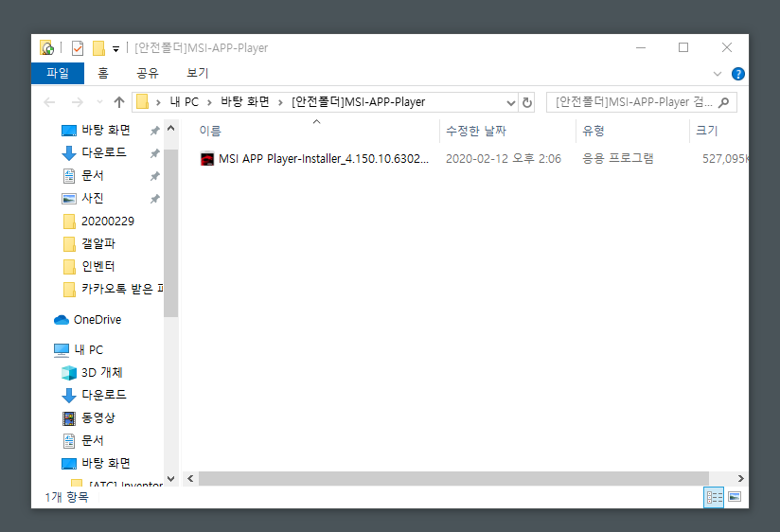Open Quick Access Toolbar customize dropdown
Screen dimensions: 780x532
[115, 49]
